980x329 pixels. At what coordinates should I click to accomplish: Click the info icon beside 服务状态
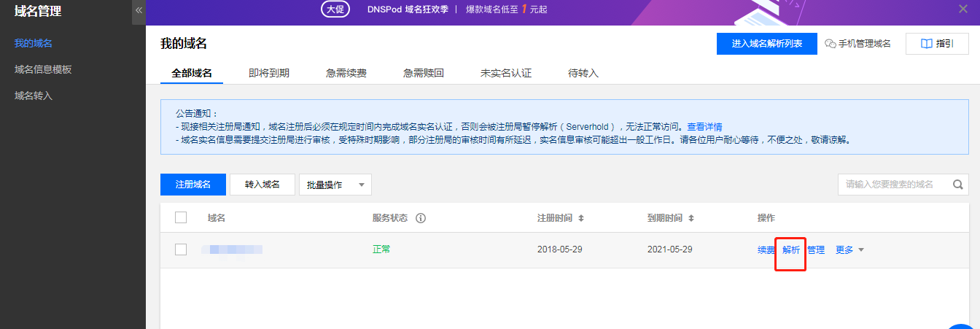[x=421, y=218]
